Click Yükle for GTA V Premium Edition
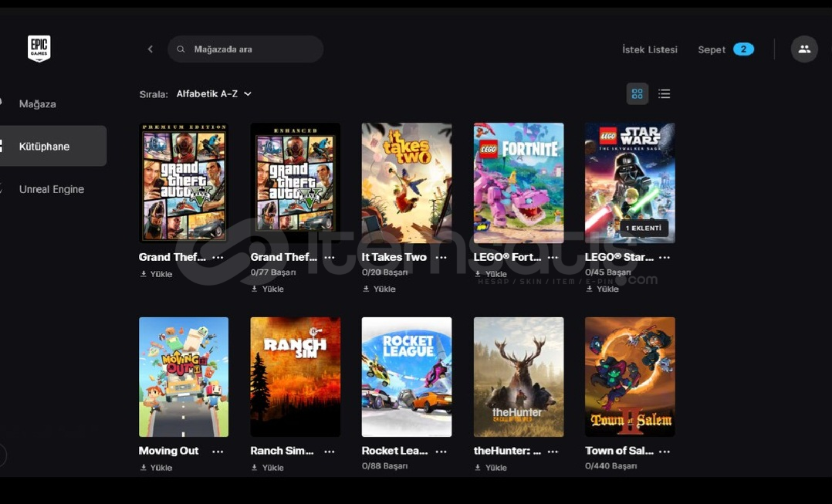The width and height of the screenshot is (832, 504). click(156, 274)
